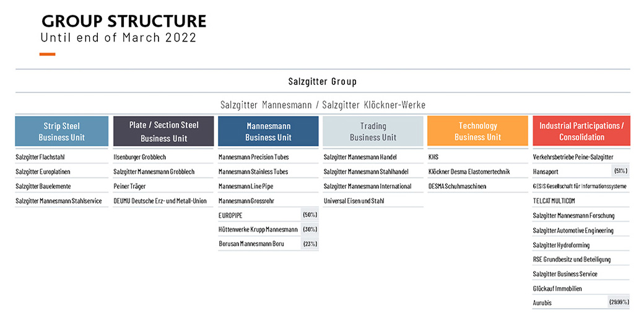
Task: Click the orange Technology Business Unit box
Action: coord(477,131)
